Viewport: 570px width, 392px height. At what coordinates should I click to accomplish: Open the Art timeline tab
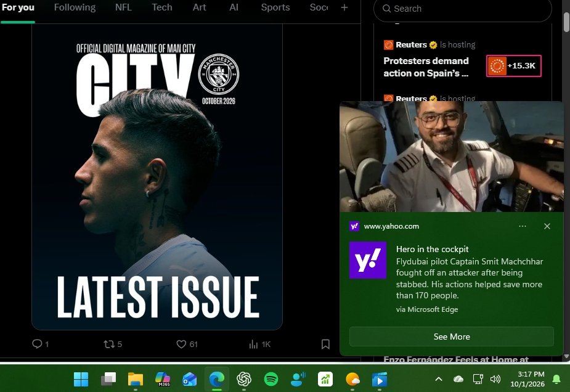click(199, 7)
